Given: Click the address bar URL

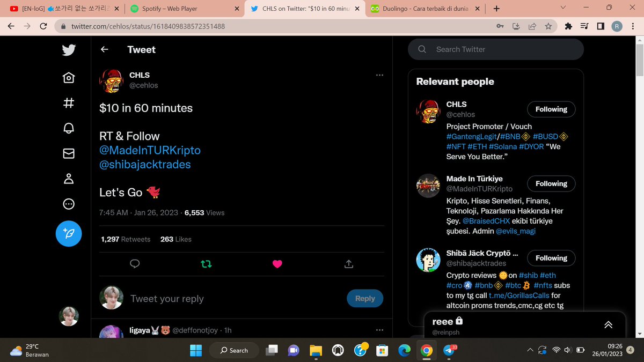Looking at the screenshot, I should 148,26.
